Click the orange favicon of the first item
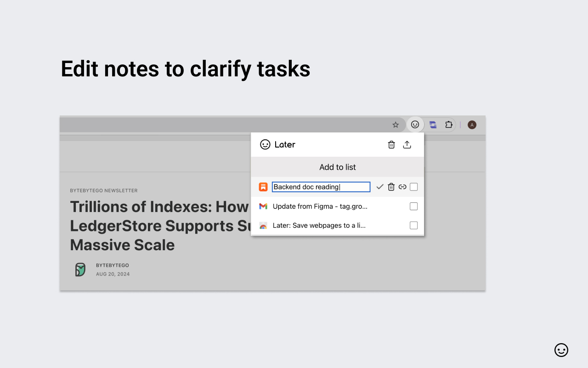The height and width of the screenshot is (368, 588). pos(263,187)
